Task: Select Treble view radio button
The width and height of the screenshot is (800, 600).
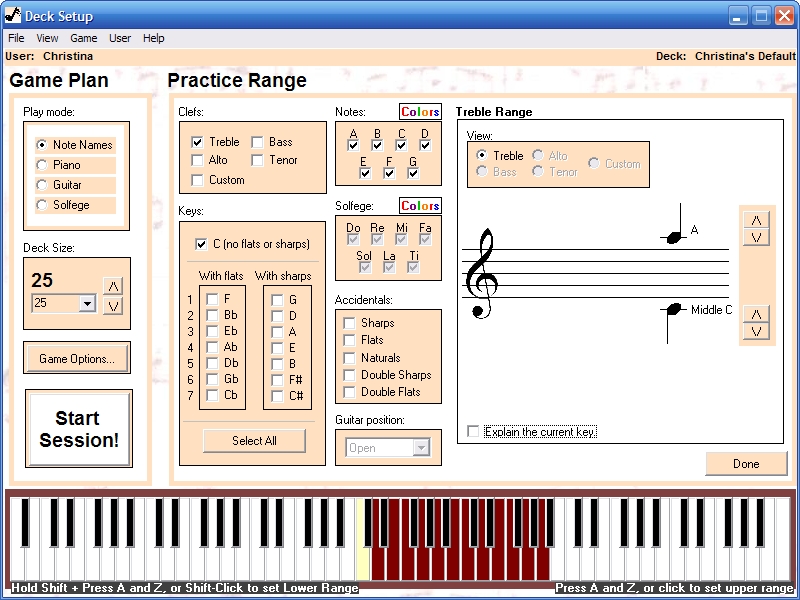Action: tap(482, 155)
